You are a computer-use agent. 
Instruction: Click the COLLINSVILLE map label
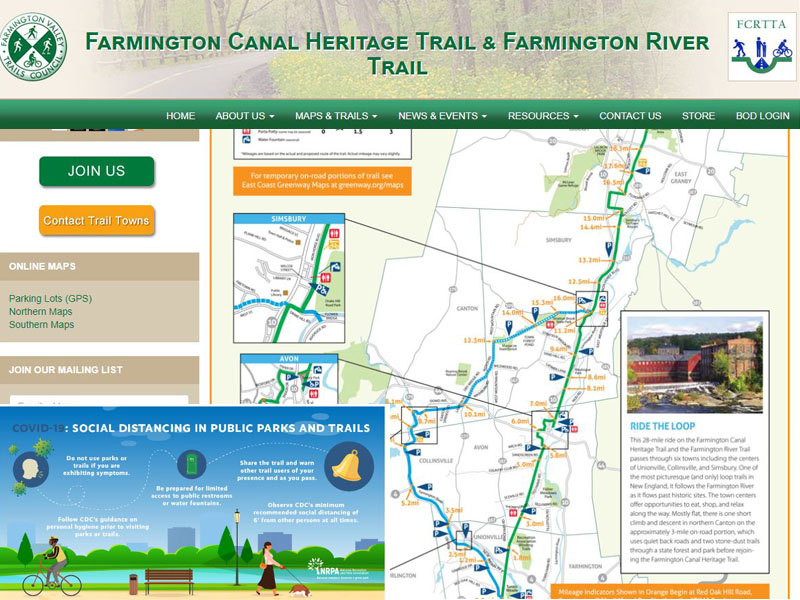click(x=435, y=460)
